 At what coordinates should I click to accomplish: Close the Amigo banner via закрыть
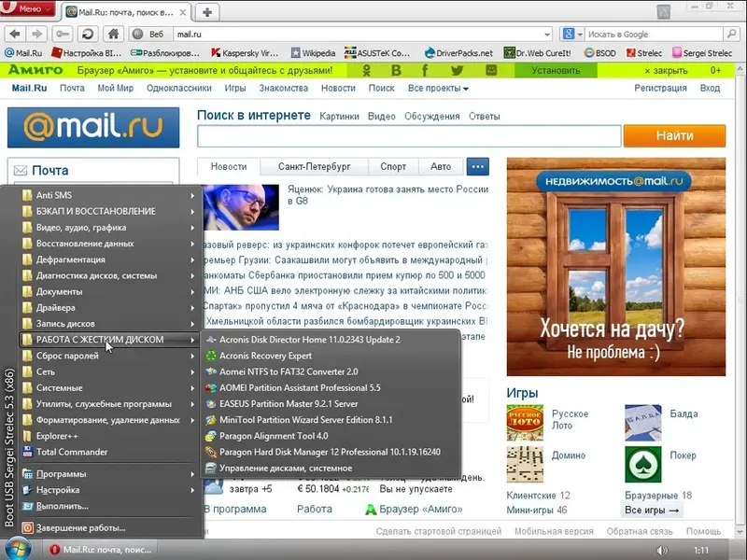666,71
